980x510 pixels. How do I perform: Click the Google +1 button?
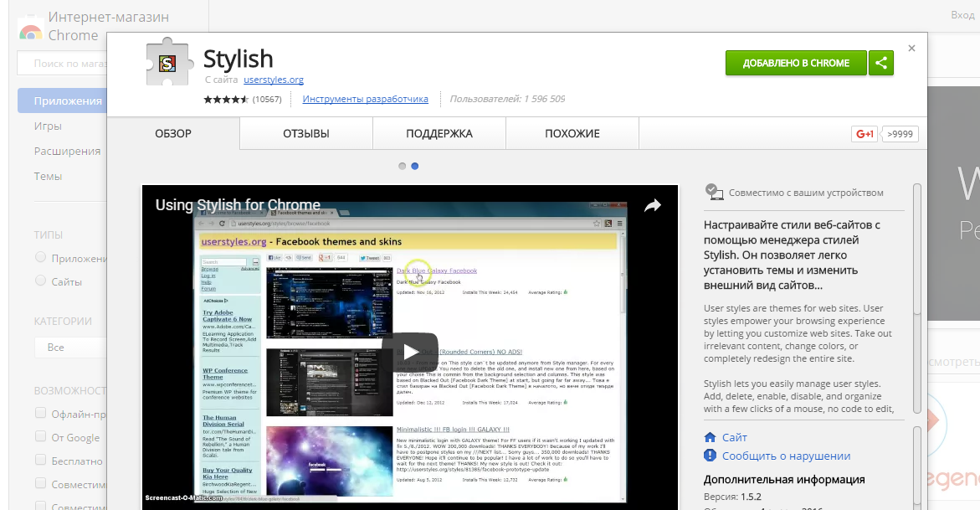864,134
